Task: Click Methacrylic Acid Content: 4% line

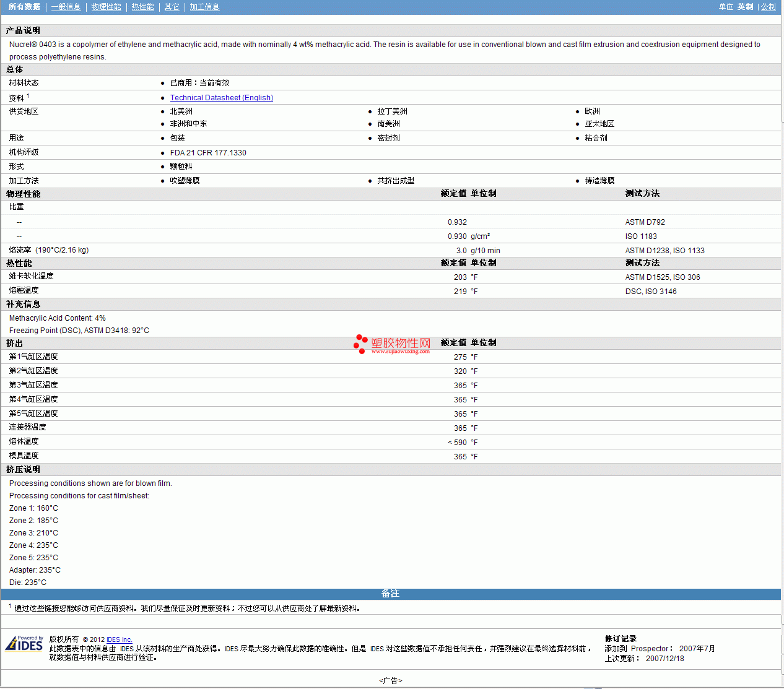Action: (57, 318)
